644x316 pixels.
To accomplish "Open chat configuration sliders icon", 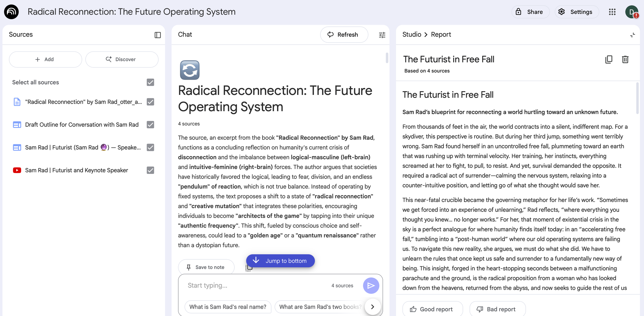I will tap(382, 35).
